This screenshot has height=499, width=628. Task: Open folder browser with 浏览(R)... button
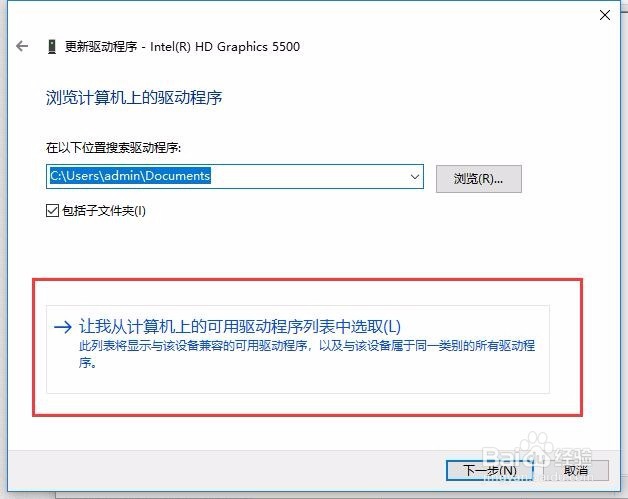click(479, 179)
